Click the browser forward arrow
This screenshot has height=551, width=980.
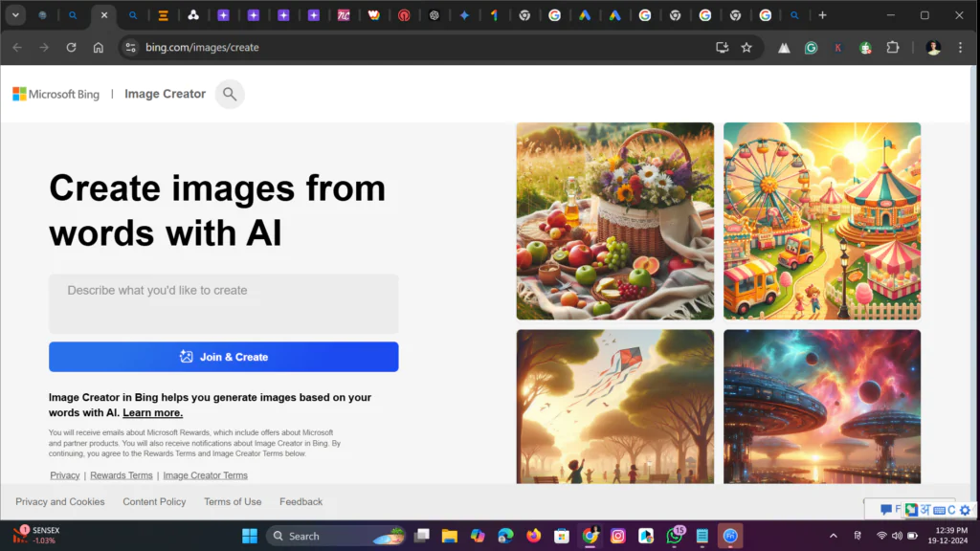[x=44, y=48]
